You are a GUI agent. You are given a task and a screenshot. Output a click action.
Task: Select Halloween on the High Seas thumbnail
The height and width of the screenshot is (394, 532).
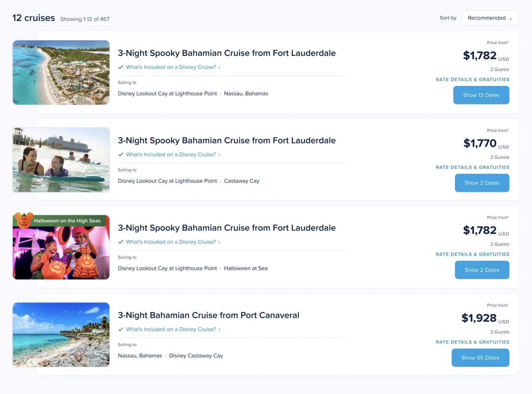click(61, 247)
